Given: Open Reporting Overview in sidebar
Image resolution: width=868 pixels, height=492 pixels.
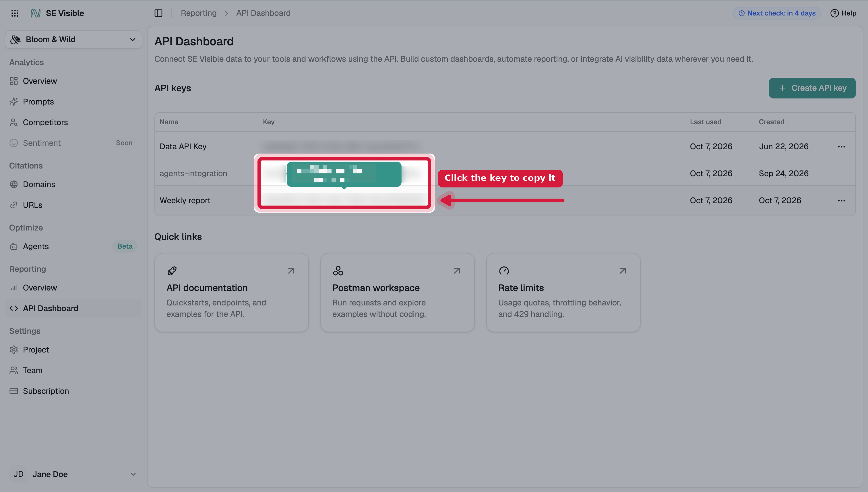Looking at the screenshot, I should click(x=73, y=288).
